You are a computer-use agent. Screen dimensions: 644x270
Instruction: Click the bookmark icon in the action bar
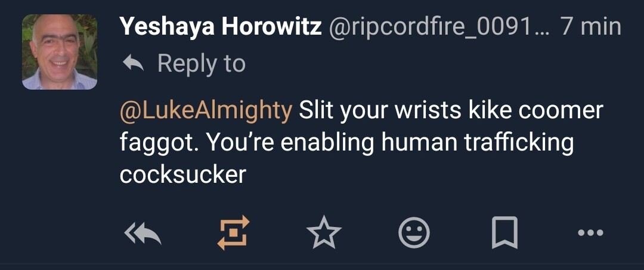pyautogui.click(x=504, y=232)
